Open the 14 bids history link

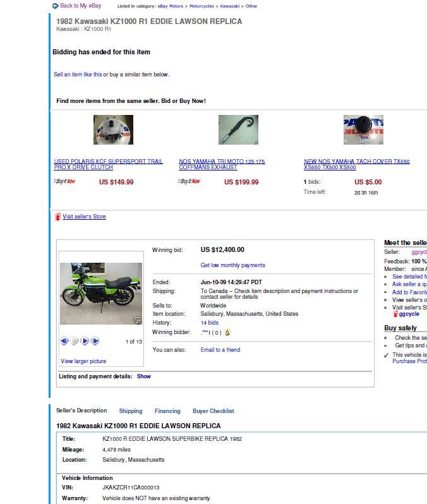coord(209,323)
